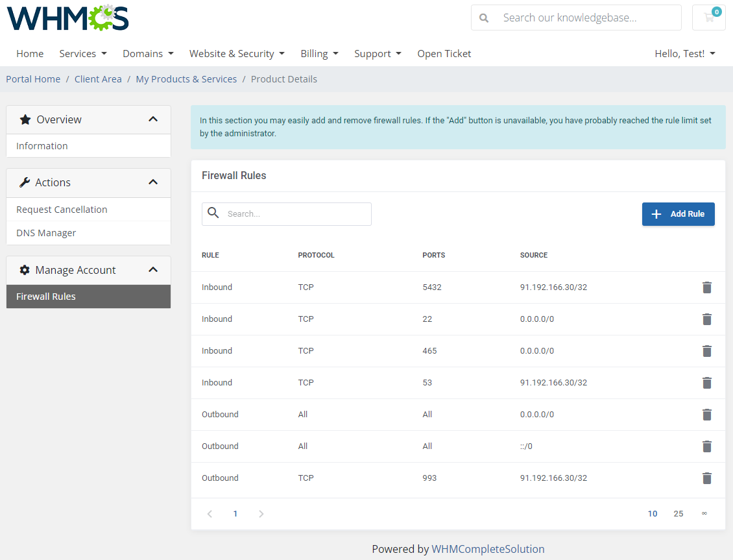Delete the Inbound TCP port 22 rule
Viewport: 733px width, 560px height.
[707, 319]
